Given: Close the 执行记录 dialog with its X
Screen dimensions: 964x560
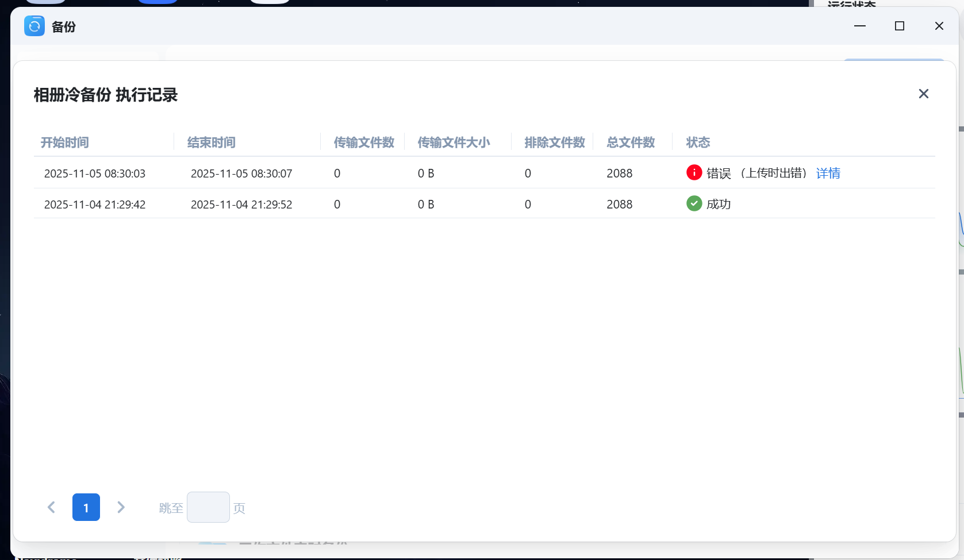Looking at the screenshot, I should coord(924,93).
